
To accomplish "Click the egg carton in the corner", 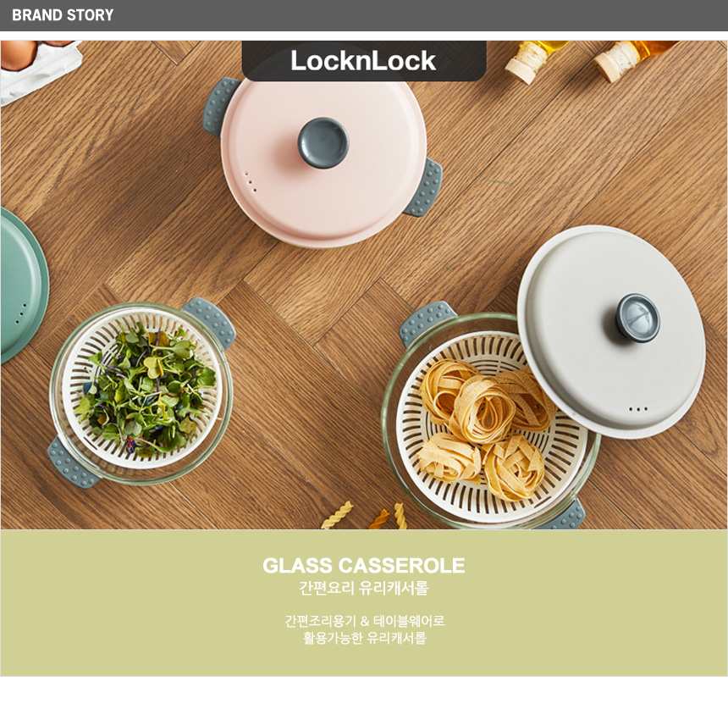I will click(40, 69).
